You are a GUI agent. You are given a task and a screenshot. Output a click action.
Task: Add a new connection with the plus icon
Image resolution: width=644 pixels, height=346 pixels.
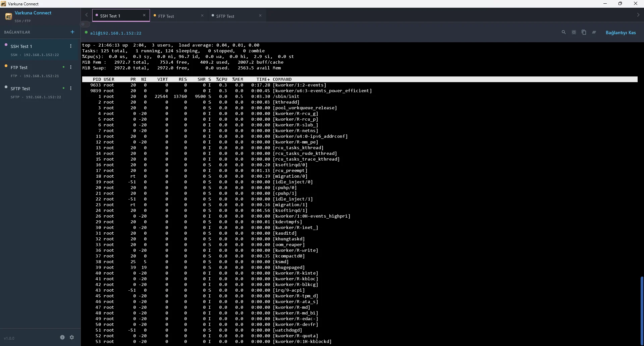pyautogui.click(x=72, y=32)
